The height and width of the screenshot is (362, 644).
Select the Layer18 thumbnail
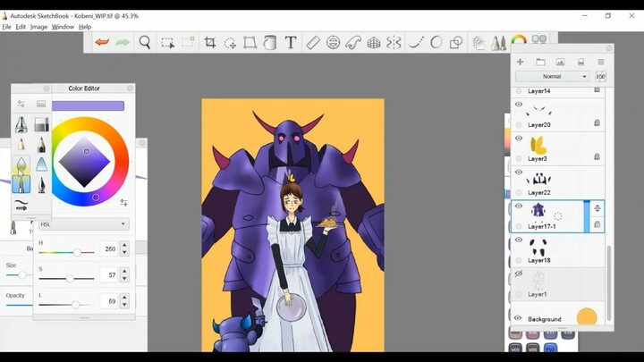(538, 248)
